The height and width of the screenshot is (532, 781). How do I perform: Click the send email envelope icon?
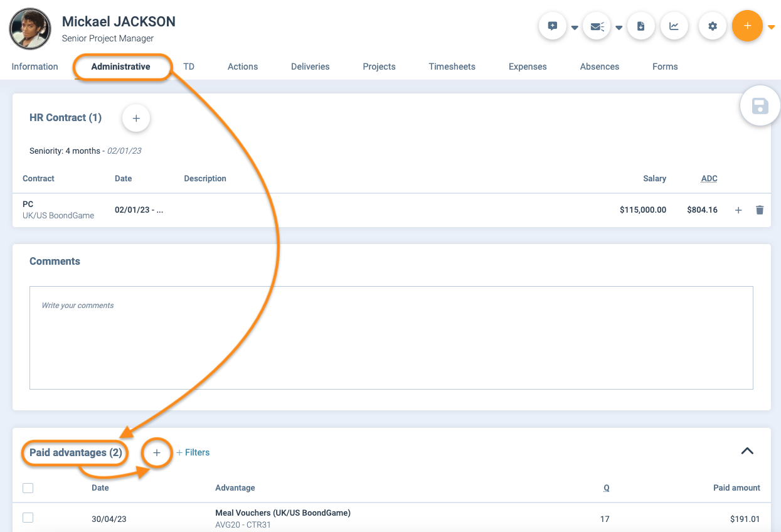coord(597,26)
